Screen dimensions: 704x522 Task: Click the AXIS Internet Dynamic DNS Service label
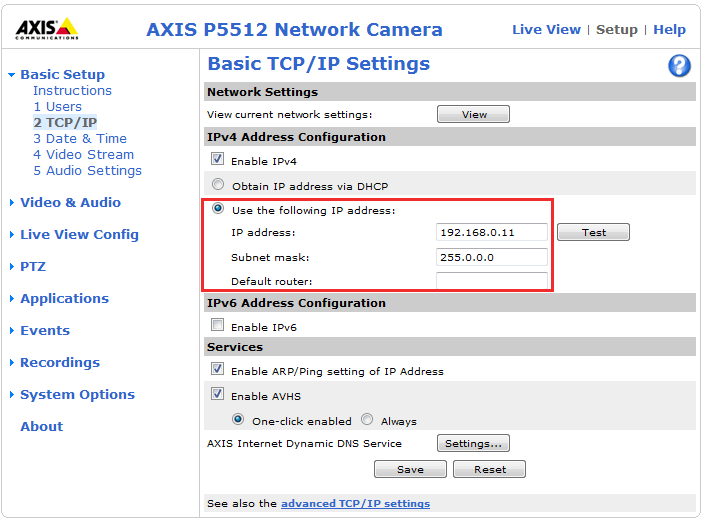click(304, 443)
